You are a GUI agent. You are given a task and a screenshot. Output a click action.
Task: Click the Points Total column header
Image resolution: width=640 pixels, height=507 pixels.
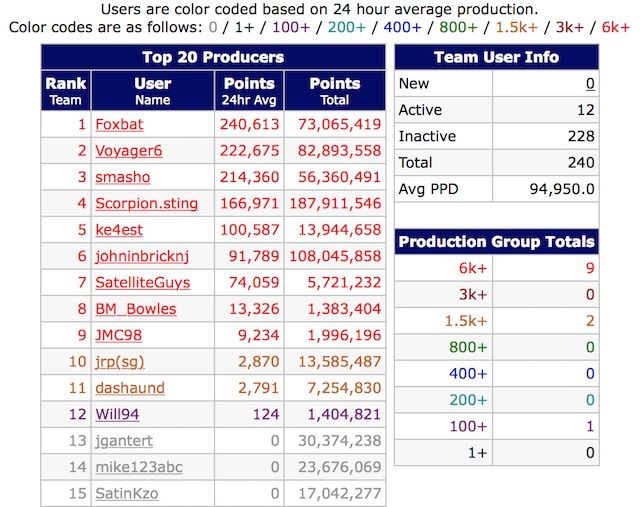[x=335, y=91]
